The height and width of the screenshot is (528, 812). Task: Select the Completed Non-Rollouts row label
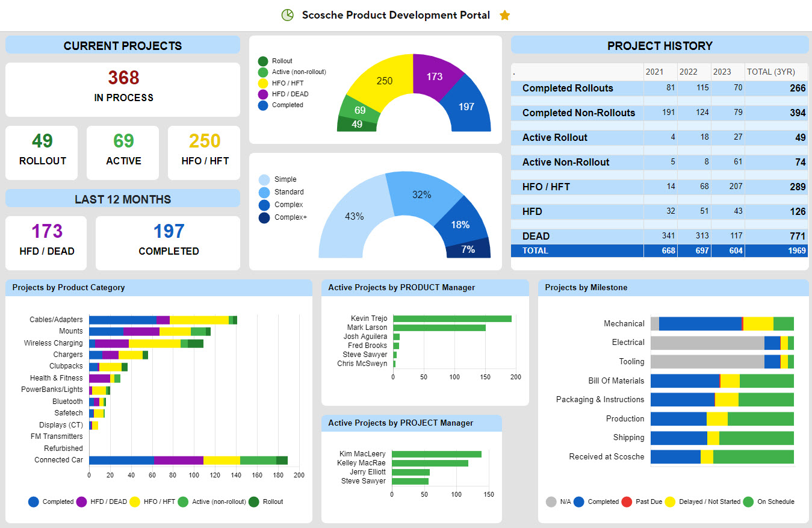pyautogui.click(x=578, y=113)
